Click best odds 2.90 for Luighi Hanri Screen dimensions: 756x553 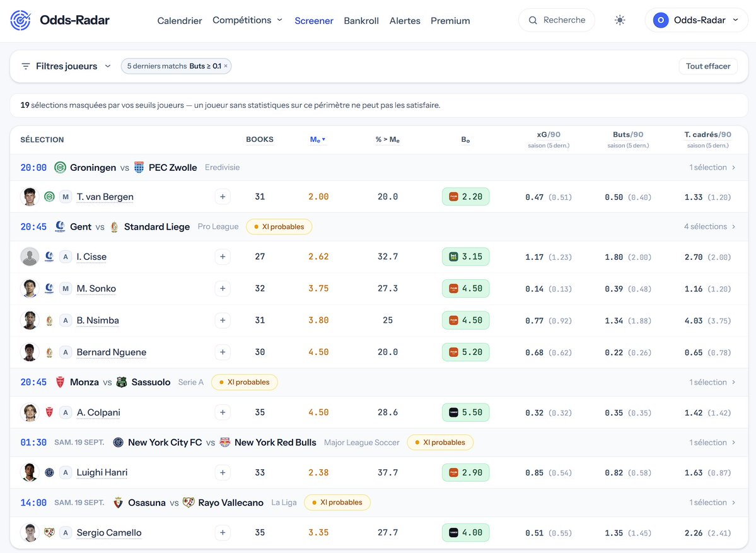point(466,472)
